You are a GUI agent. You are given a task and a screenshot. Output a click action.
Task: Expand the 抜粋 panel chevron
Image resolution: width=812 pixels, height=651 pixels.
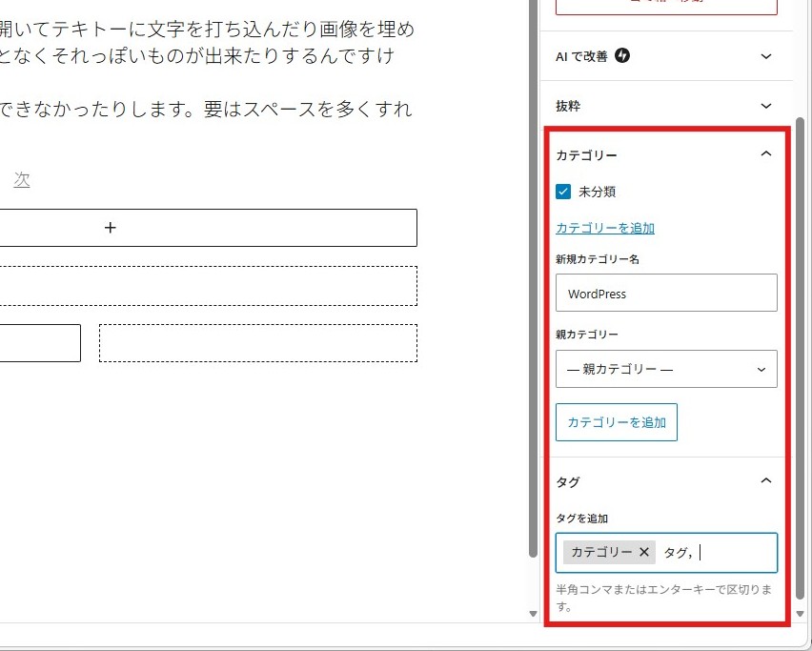click(x=766, y=106)
